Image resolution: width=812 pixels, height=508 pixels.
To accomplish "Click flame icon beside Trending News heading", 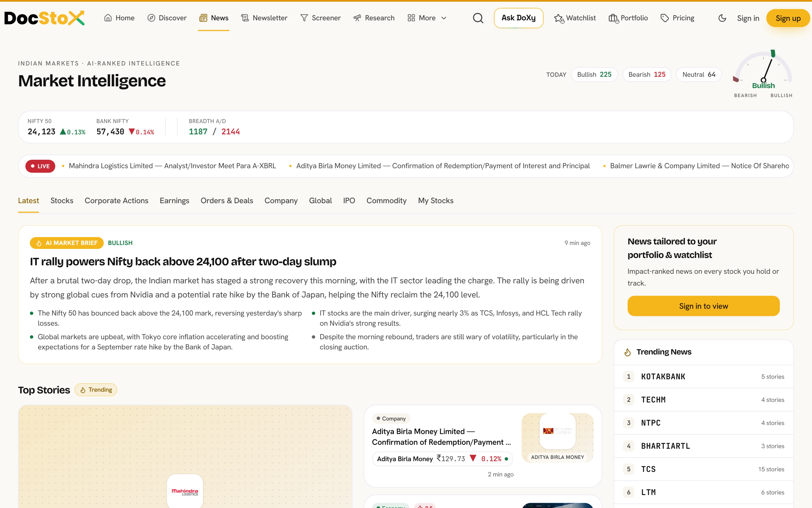I will (627, 352).
